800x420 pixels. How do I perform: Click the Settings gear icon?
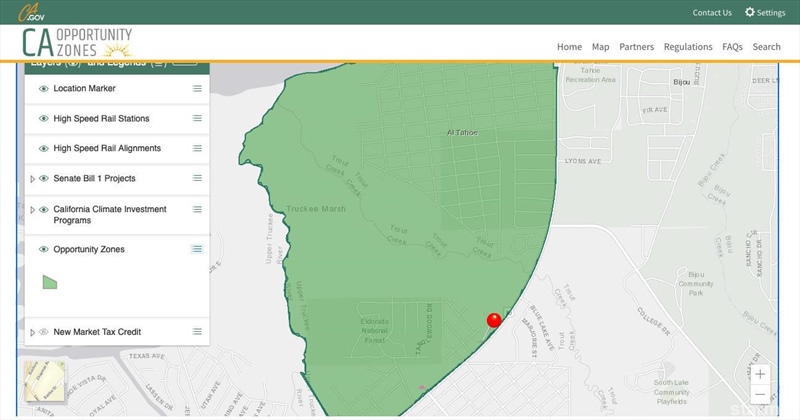click(x=749, y=13)
